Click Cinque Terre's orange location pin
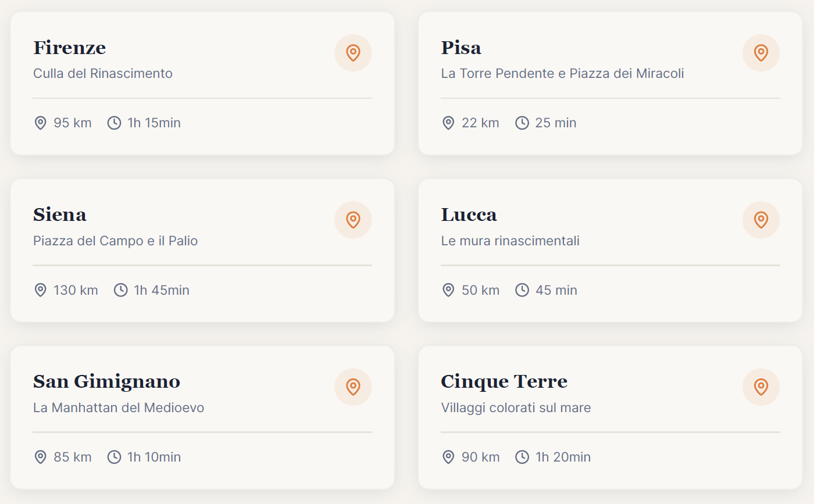 click(761, 387)
